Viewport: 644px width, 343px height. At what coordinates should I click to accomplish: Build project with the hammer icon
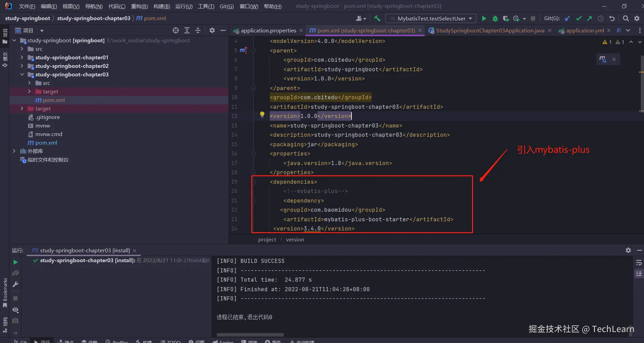377,18
